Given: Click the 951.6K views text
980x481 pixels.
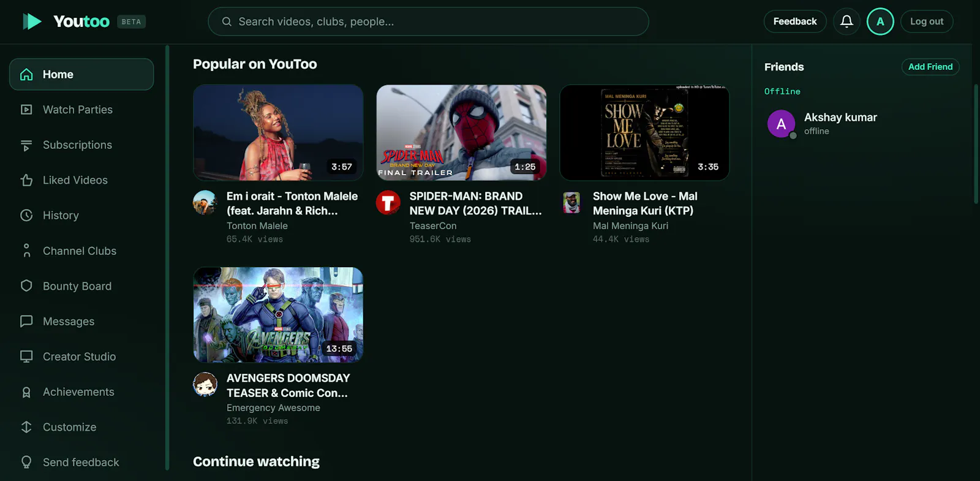Looking at the screenshot, I should click(x=440, y=240).
